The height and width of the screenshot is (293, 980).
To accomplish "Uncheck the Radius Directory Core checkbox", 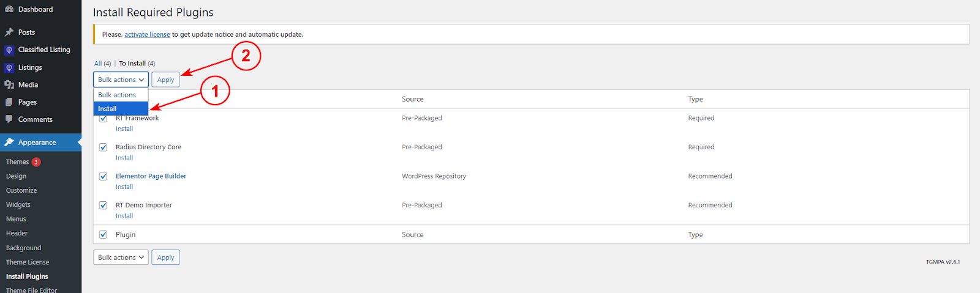I will click(x=104, y=147).
